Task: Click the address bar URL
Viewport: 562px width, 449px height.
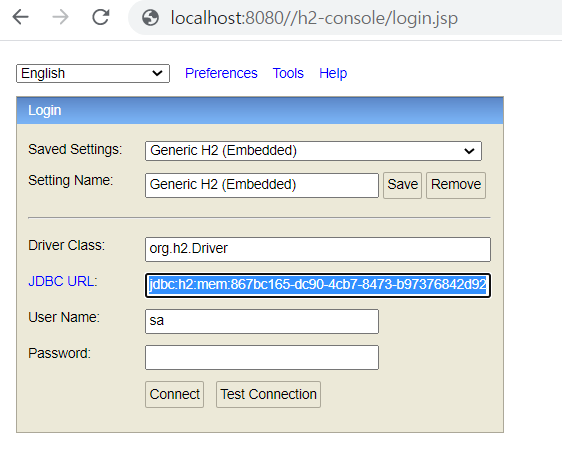Action: 314,18
